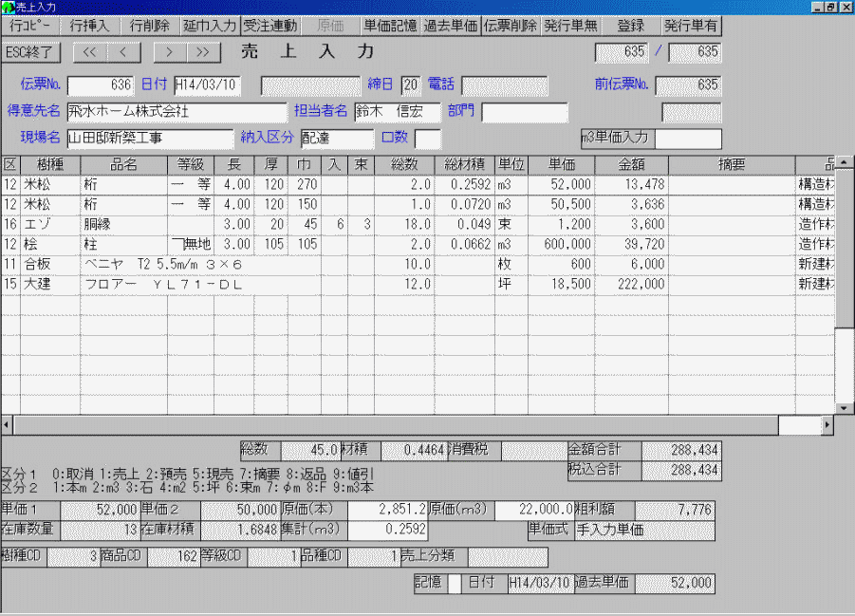Jump to first record with << button

(90, 52)
